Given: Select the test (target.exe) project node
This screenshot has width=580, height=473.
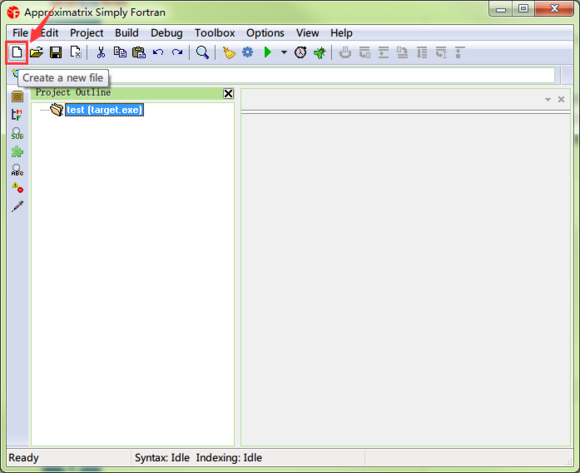Looking at the screenshot, I should (104, 110).
